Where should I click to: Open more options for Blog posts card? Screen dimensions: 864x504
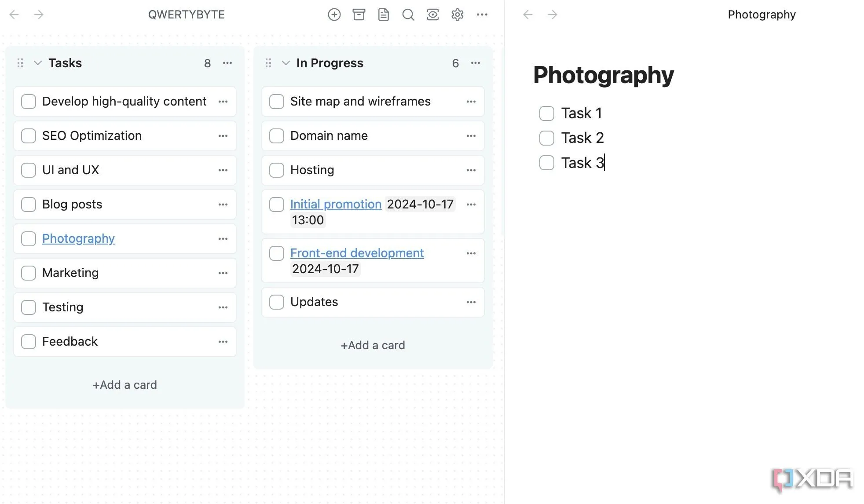click(x=223, y=205)
